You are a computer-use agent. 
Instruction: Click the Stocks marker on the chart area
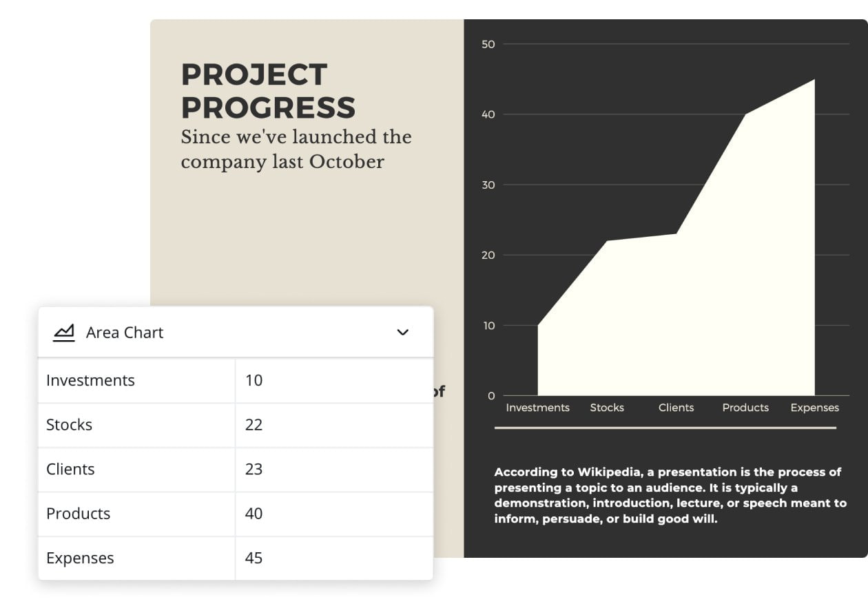click(x=607, y=241)
